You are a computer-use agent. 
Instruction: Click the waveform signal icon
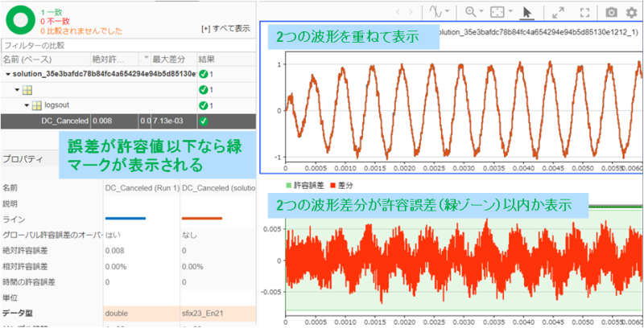coord(436,12)
